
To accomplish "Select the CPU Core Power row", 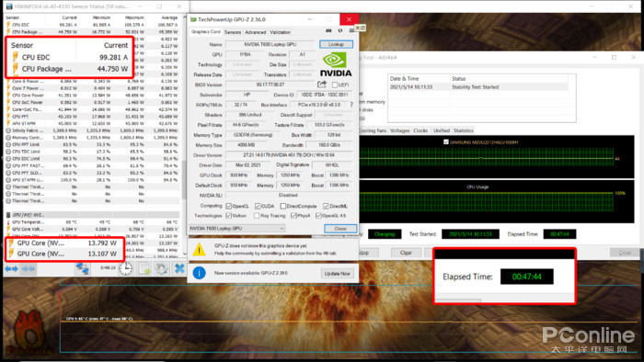I will [92, 96].
